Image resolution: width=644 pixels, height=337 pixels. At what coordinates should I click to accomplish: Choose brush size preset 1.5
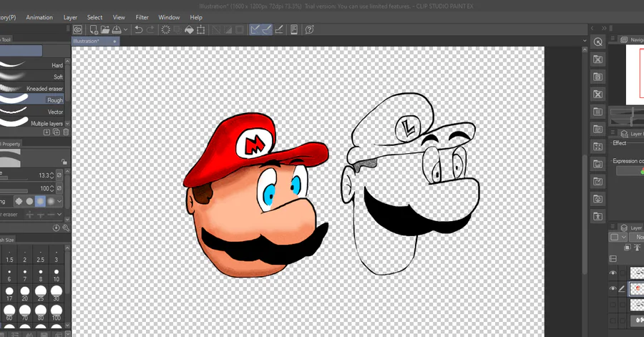pyautogui.click(x=9, y=255)
